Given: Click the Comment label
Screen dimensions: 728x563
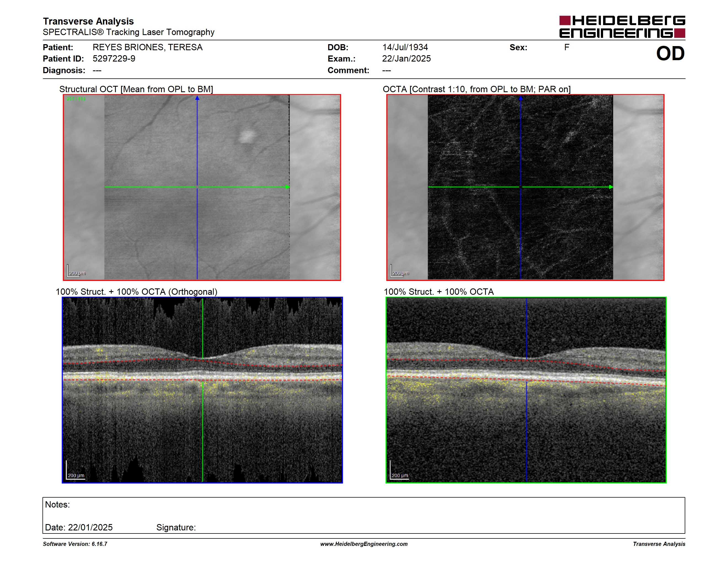Looking at the screenshot, I should click(x=348, y=70).
